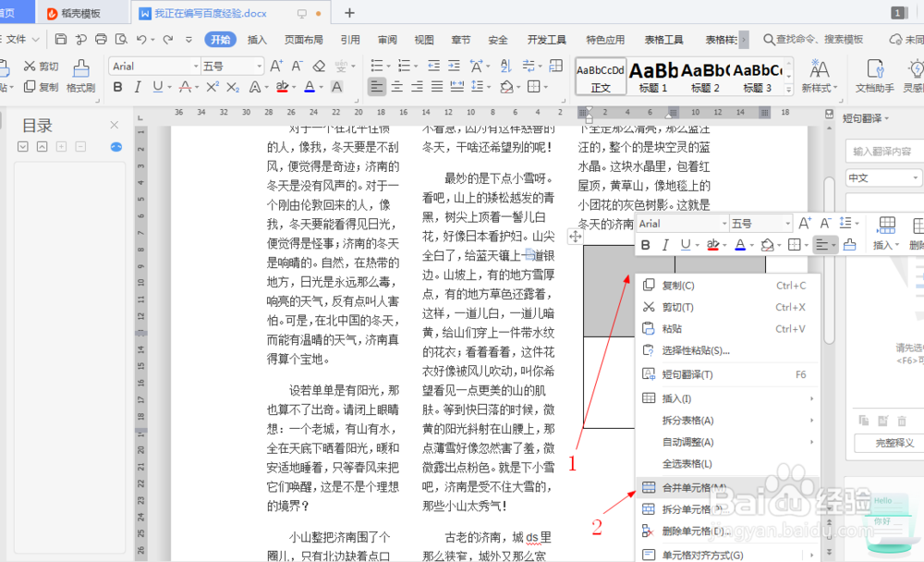924x562 pixels.
Task: Open new tab with plus button
Action: coord(349,12)
